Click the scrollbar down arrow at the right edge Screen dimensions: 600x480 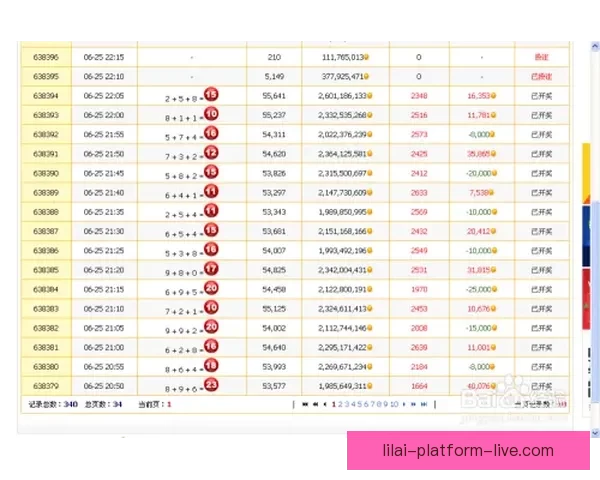[x=595, y=433]
